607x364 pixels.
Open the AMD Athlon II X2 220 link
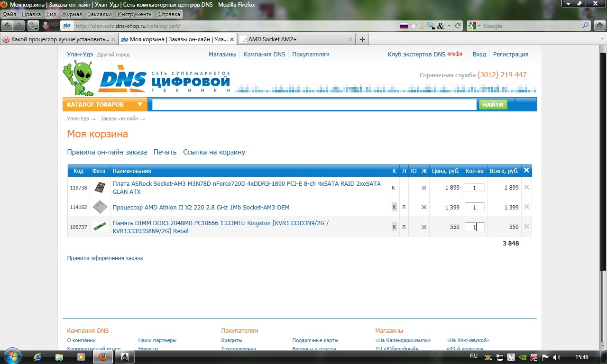point(201,207)
